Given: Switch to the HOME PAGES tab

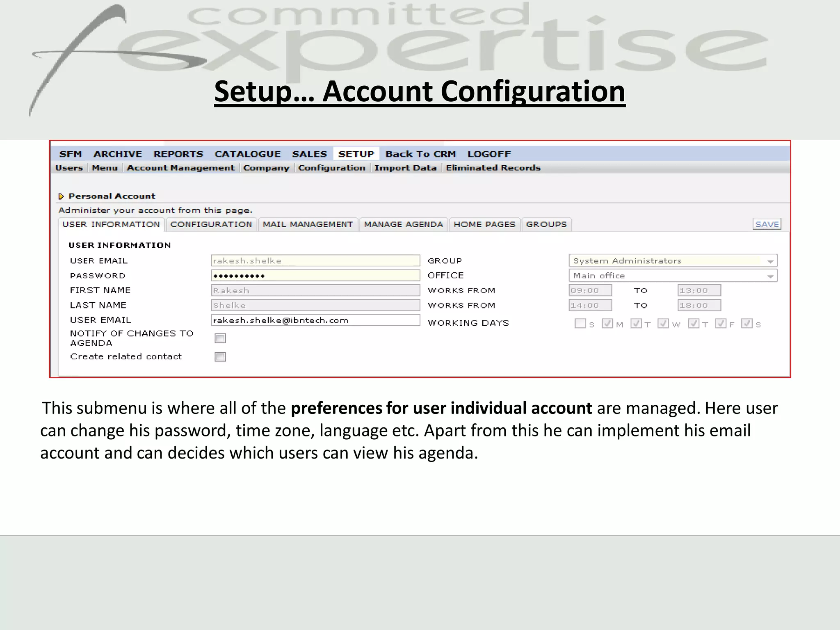Looking at the screenshot, I should 485,224.
